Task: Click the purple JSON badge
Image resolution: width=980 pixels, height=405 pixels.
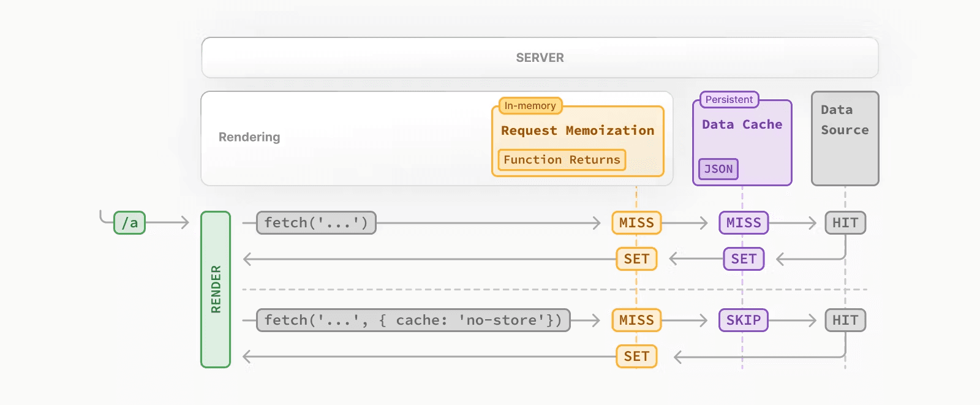Action: (x=718, y=169)
